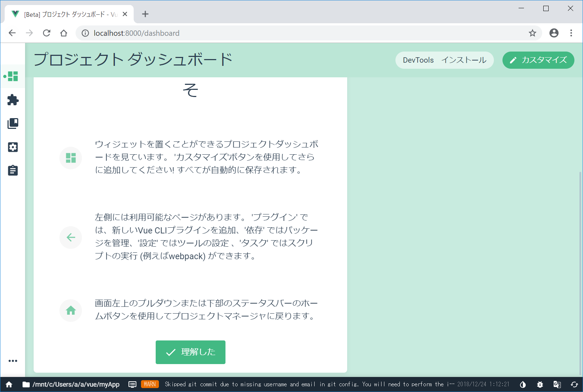Open the Configuration gear page in sidebar
This screenshot has width=583, height=392.
coord(13,147)
